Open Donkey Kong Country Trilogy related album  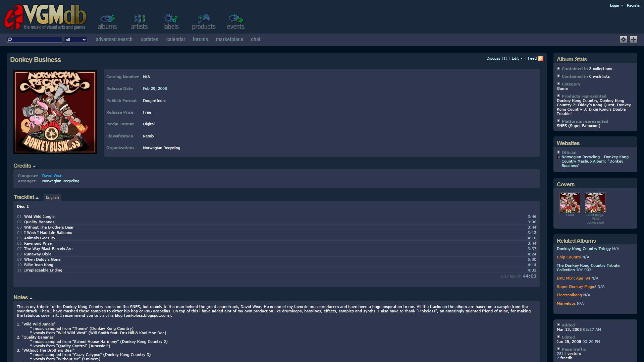(584, 249)
